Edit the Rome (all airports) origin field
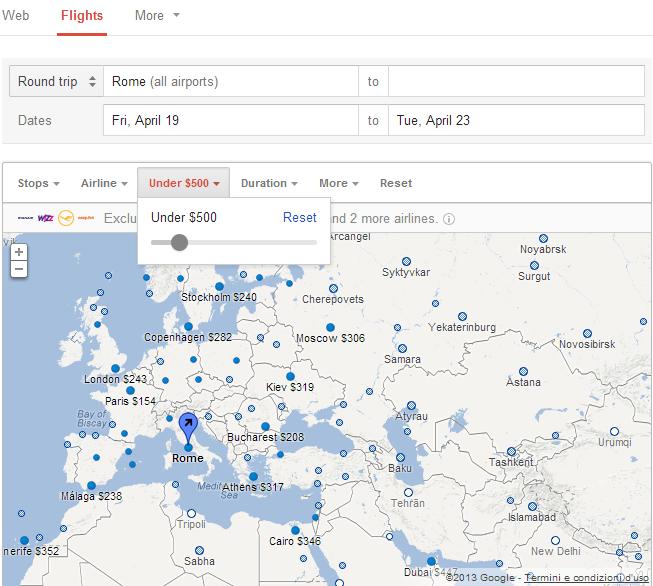 click(x=231, y=81)
